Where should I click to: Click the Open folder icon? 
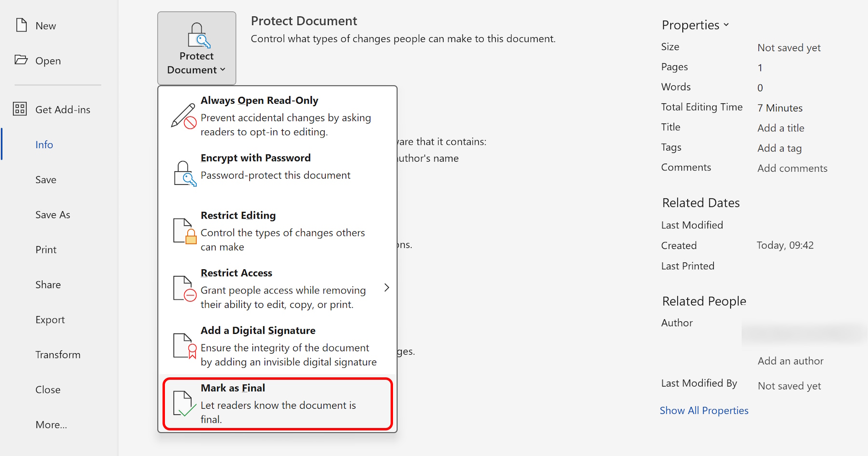tap(21, 60)
